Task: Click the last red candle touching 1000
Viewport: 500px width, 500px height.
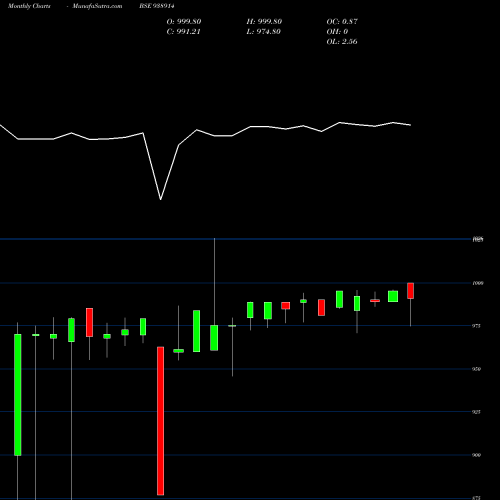Action: [410, 291]
